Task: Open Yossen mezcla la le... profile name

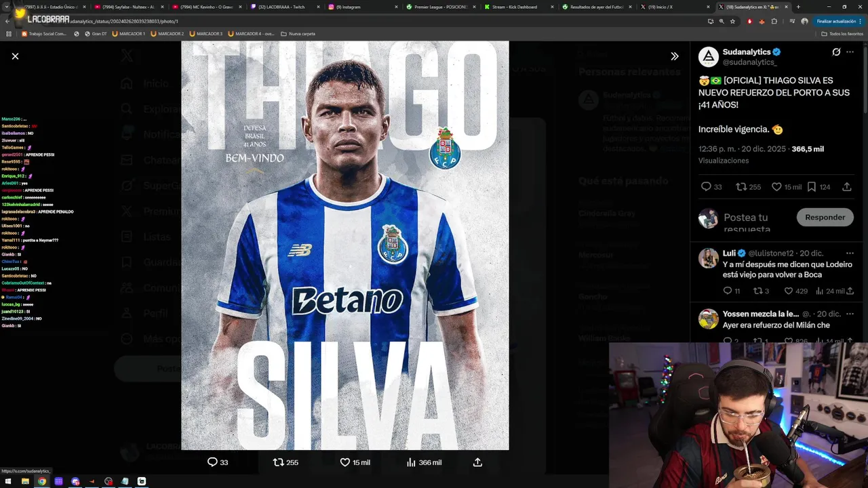Action: point(761,314)
